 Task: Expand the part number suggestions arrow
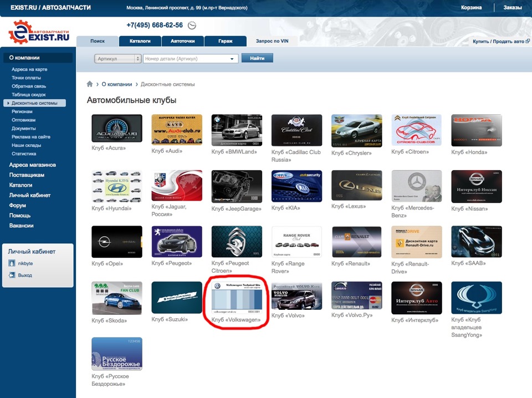232,59
